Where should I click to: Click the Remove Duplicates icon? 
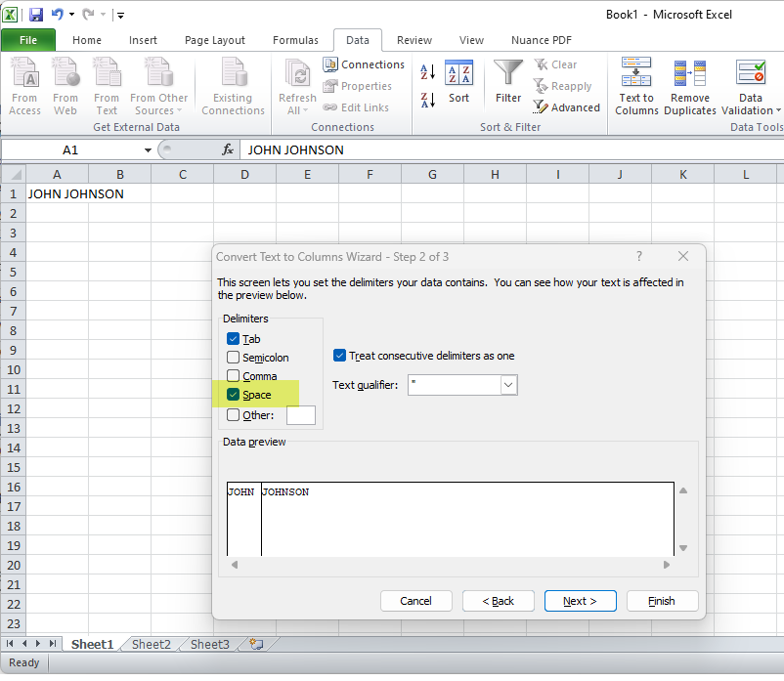pyautogui.click(x=690, y=75)
